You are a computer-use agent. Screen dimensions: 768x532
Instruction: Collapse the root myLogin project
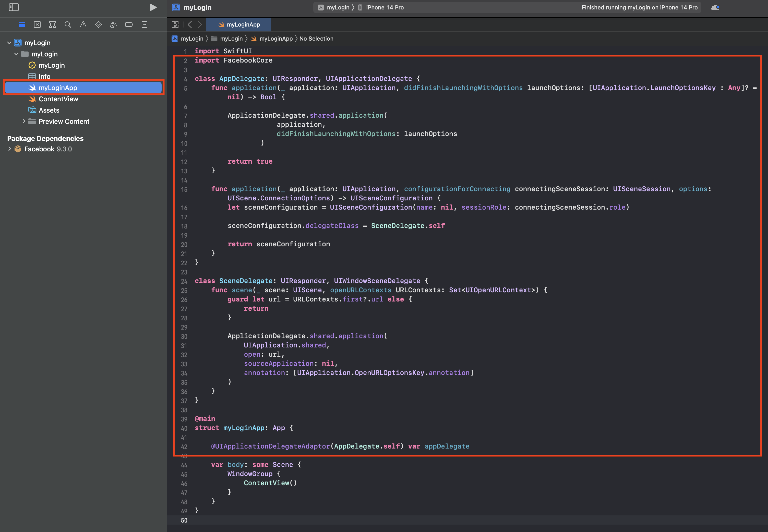9,43
